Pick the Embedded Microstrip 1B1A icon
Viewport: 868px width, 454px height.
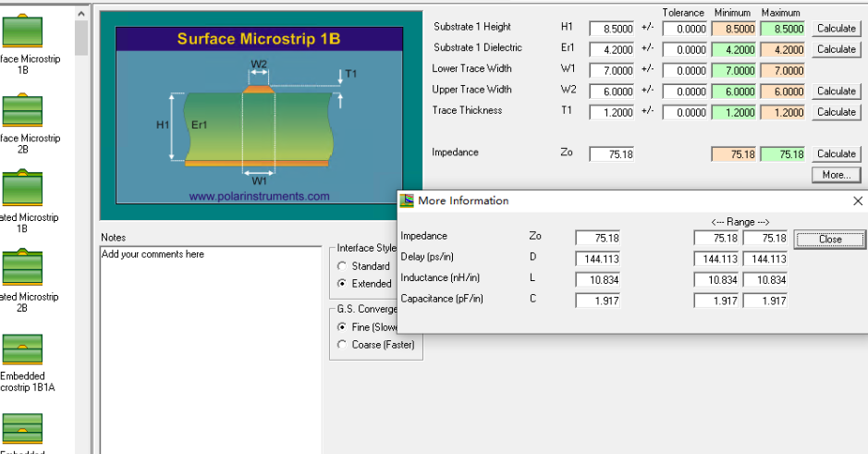(23, 349)
